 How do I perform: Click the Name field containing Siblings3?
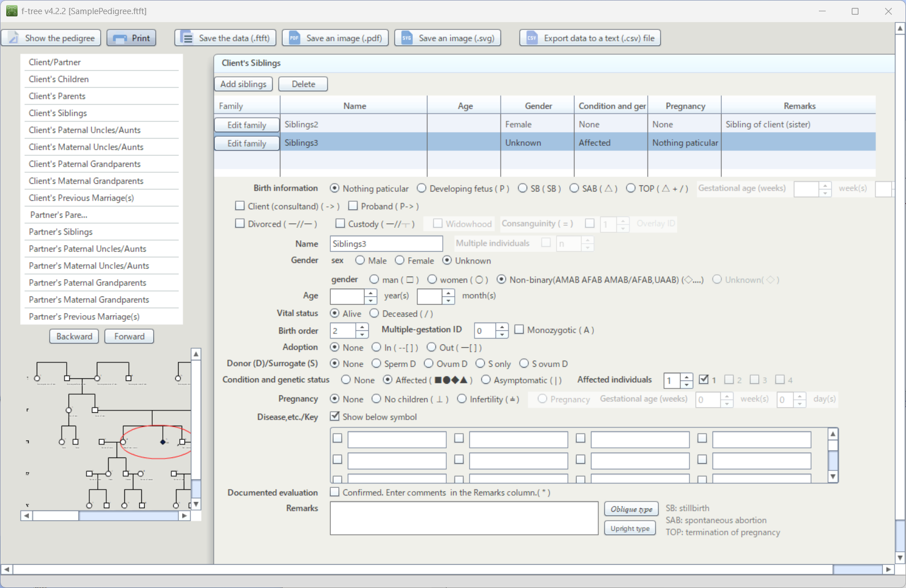386,244
